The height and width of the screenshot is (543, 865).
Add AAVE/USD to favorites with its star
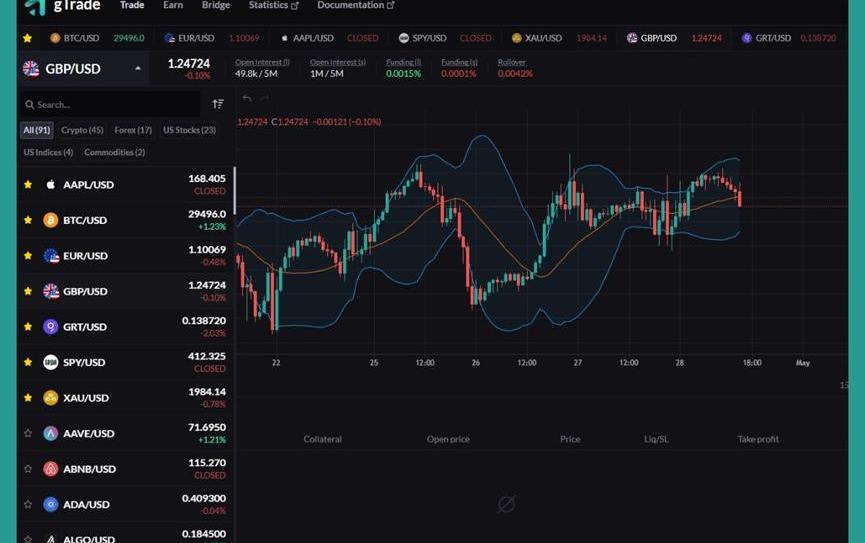click(x=28, y=433)
